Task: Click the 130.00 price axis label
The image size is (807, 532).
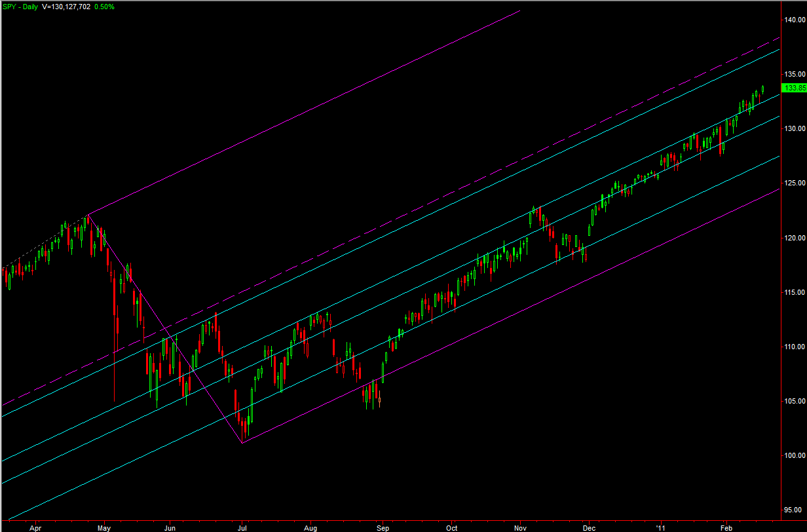Action: point(795,129)
